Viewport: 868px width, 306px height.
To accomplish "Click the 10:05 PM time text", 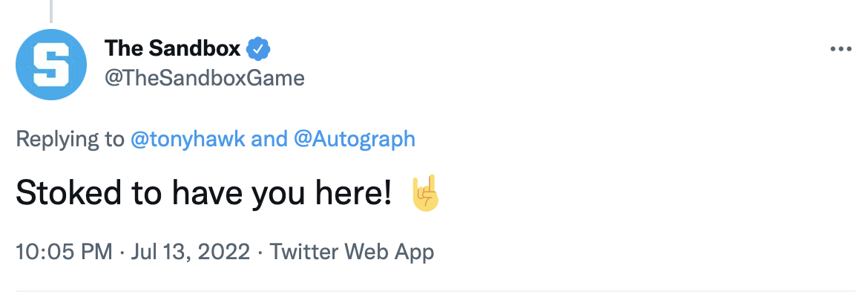I will [64, 252].
